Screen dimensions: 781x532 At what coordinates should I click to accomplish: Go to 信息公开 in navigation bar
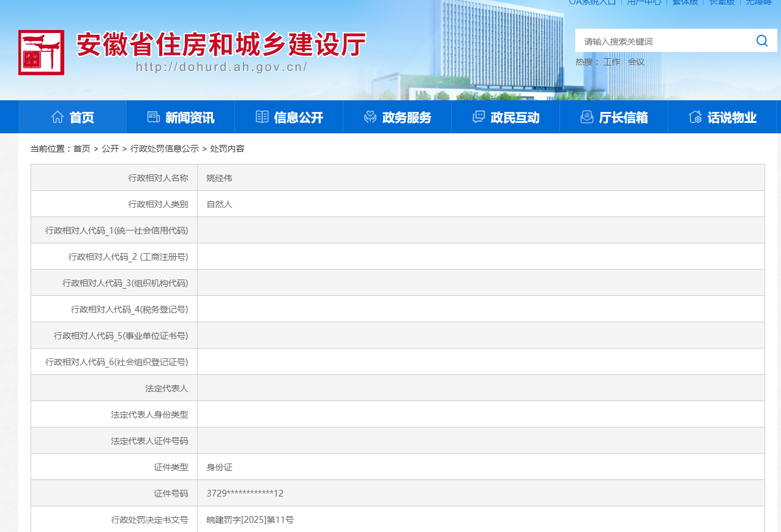pos(289,117)
